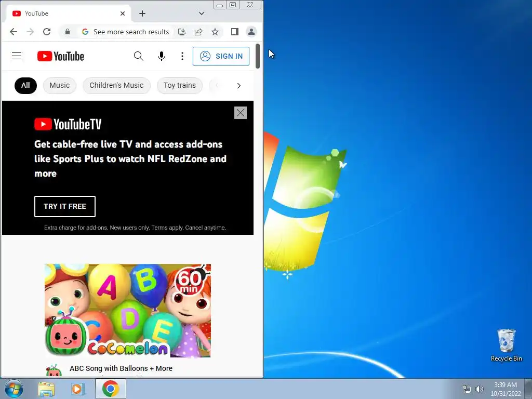
Task: Open Windows Explorer from the taskbar
Action: pyautogui.click(x=46, y=389)
